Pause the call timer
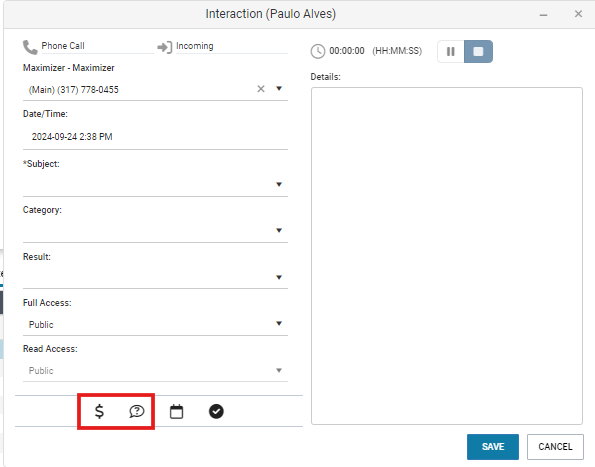The height and width of the screenshot is (467, 595). tap(451, 51)
